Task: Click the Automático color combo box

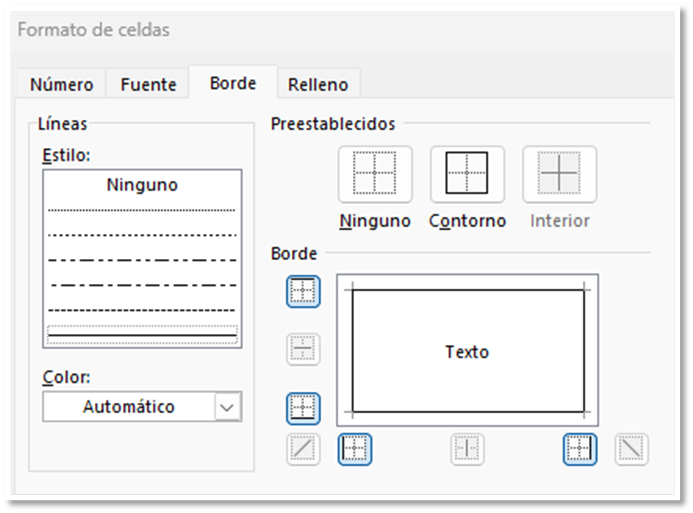Action: [129, 407]
